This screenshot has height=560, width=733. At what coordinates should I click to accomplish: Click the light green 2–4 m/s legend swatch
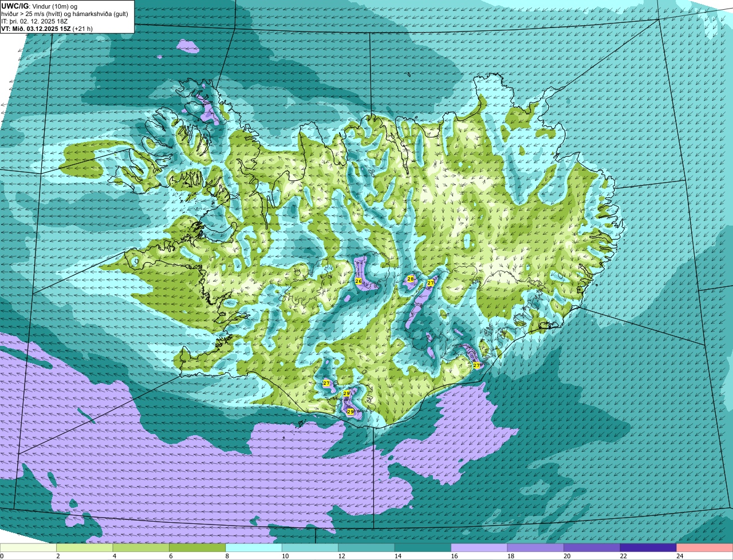tap(86, 548)
